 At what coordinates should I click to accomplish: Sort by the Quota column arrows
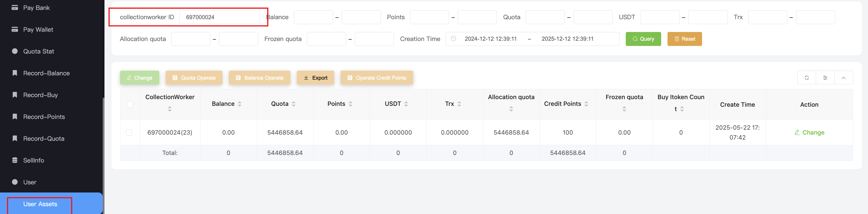click(x=294, y=104)
